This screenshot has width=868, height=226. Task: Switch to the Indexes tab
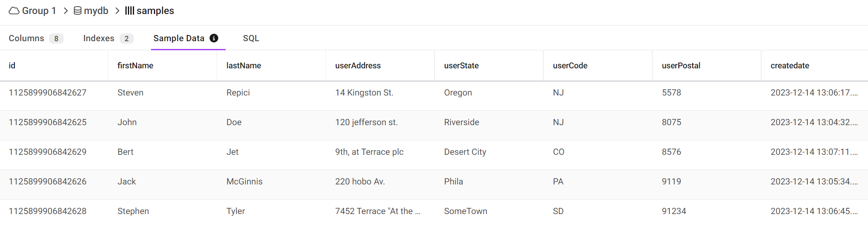[99, 38]
